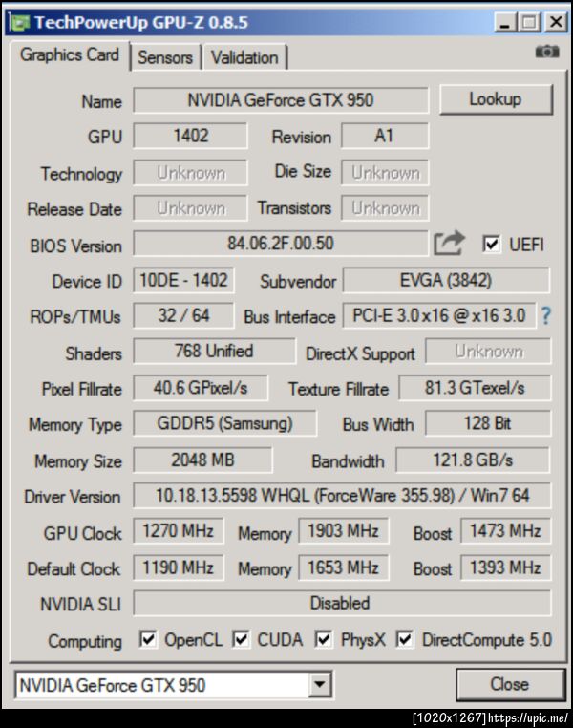Screen dimensions: 573x728
Task: Toggle the OpenCL checkbox
Action: click(x=148, y=639)
